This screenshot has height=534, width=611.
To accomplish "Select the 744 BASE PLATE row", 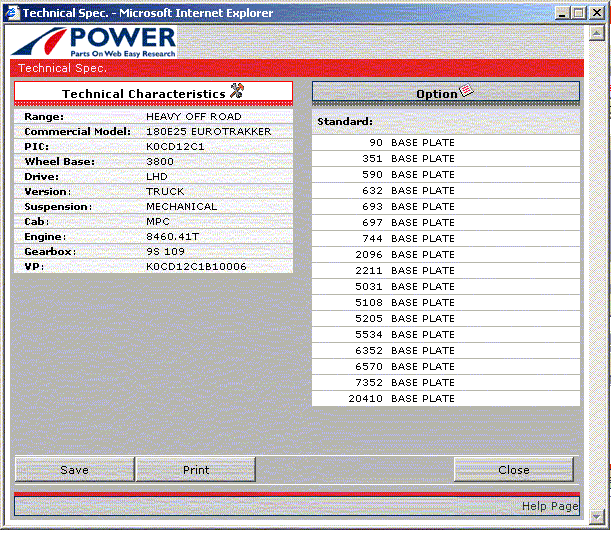I will [446, 239].
